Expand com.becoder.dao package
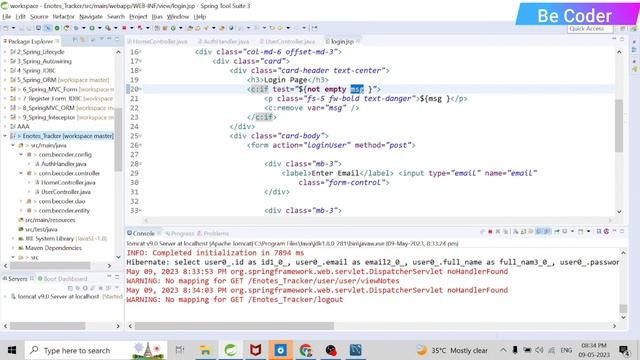640x360 pixels. click(20, 201)
